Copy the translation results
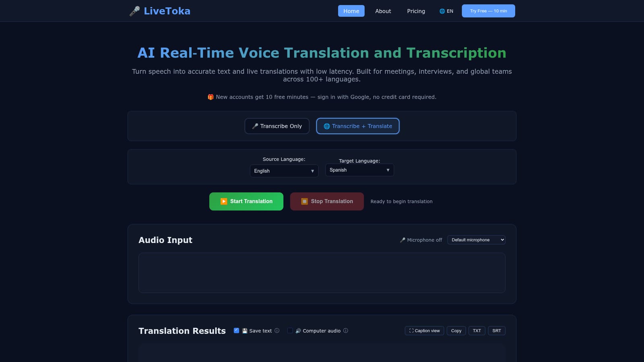The image size is (644, 362). [x=456, y=331]
